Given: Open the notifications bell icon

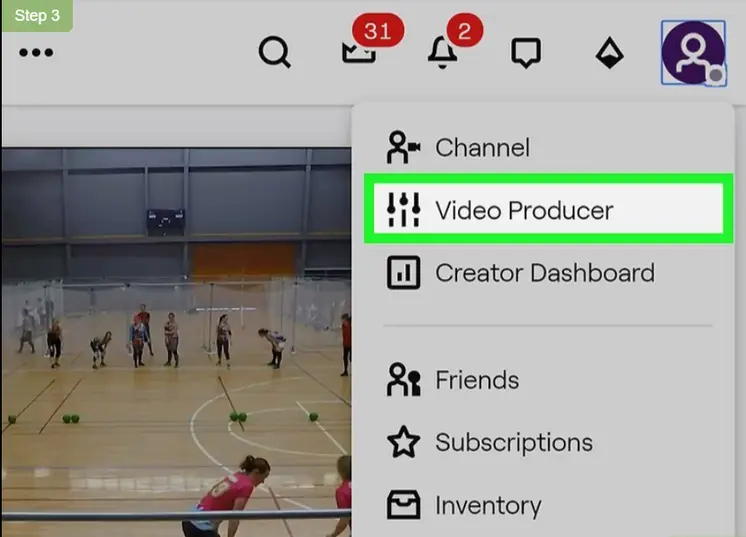Looking at the screenshot, I should pos(442,54).
